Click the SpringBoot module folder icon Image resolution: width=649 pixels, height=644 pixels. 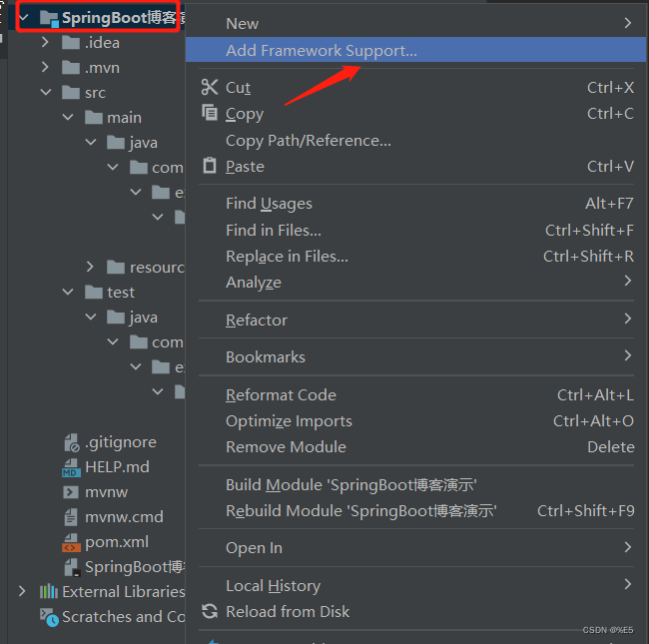coord(49,19)
